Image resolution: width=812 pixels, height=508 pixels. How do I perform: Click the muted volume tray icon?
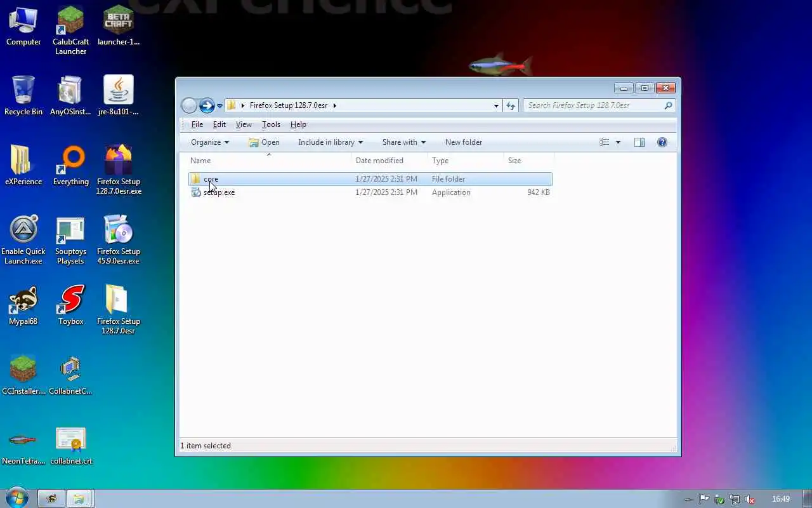coord(750,499)
